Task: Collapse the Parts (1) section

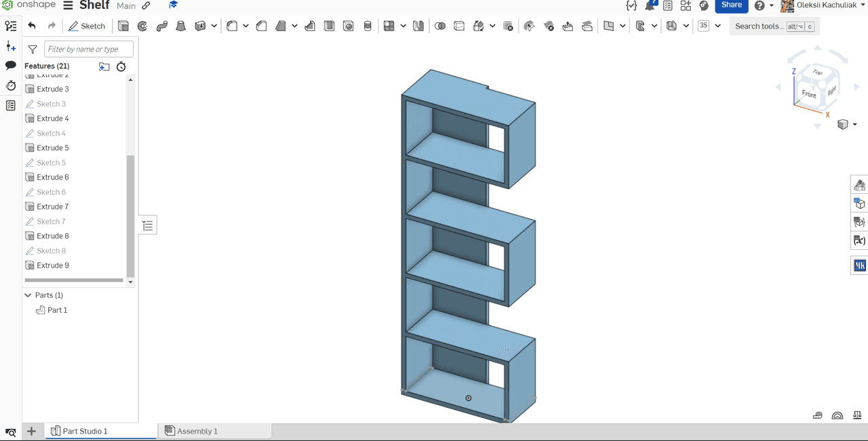Action: click(28, 295)
